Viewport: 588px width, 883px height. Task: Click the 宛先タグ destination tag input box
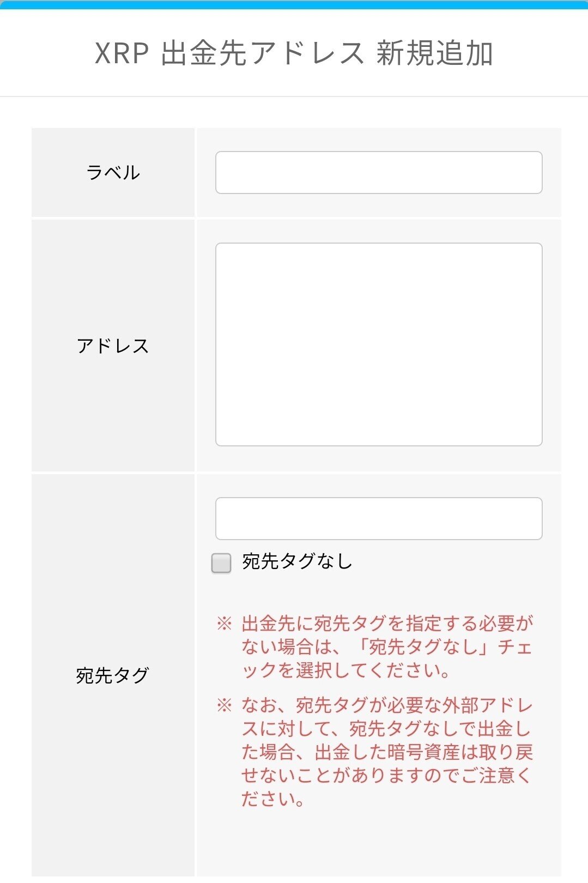[x=379, y=518]
